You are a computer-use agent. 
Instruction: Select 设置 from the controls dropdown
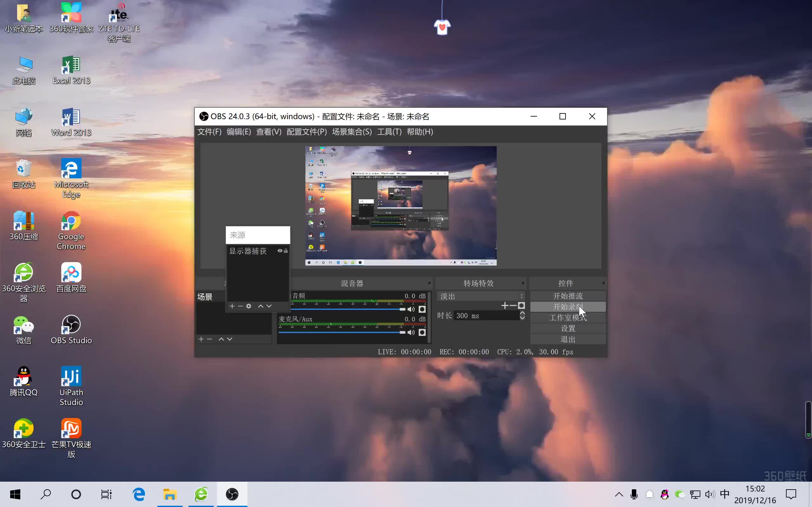click(566, 328)
